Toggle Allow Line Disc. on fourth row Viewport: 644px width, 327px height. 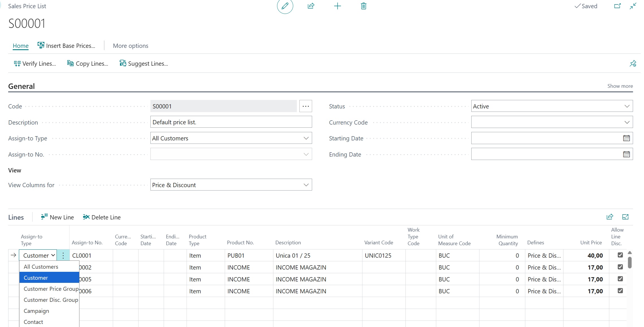click(x=620, y=291)
